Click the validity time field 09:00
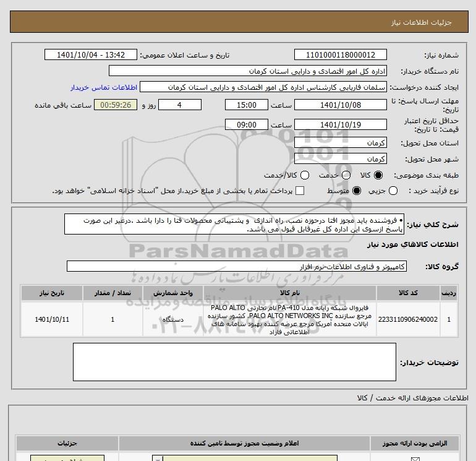The width and height of the screenshot is (476, 461). (x=247, y=124)
